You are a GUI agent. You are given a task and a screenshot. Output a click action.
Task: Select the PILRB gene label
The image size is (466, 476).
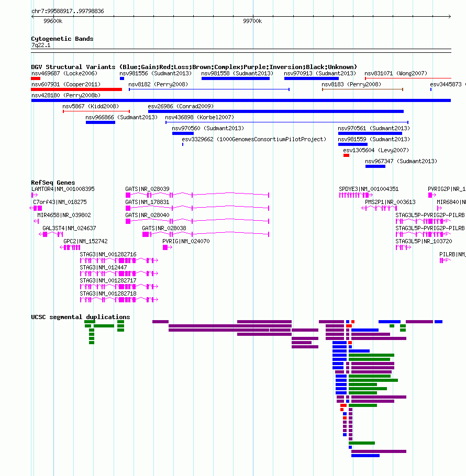[452, 254]
